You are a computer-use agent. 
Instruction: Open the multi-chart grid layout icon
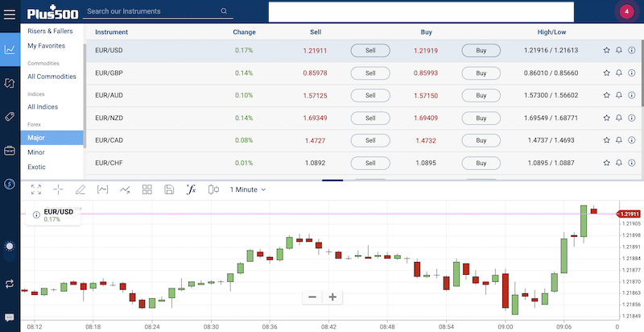pyautogui.click(x=147, y=189)
